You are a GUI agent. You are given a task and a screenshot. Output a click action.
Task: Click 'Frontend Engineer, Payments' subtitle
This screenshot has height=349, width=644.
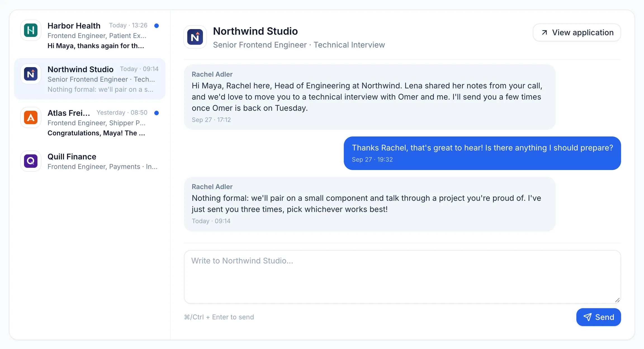click(103, 167)
